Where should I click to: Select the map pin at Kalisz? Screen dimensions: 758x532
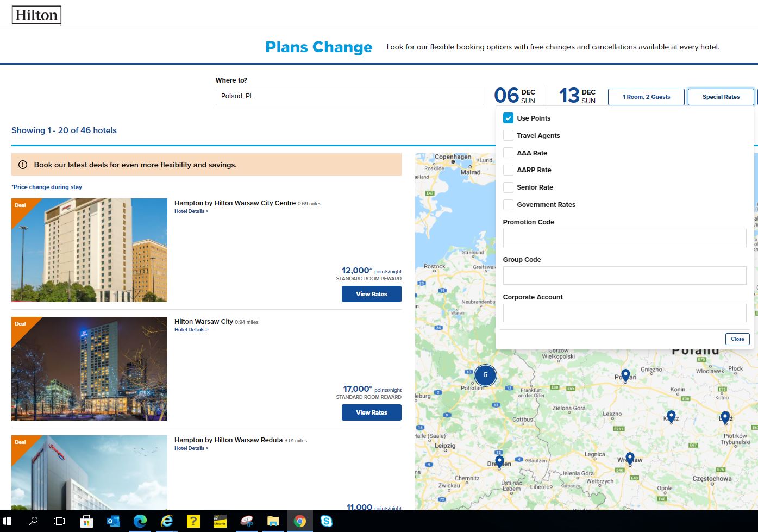coord(671,416)
